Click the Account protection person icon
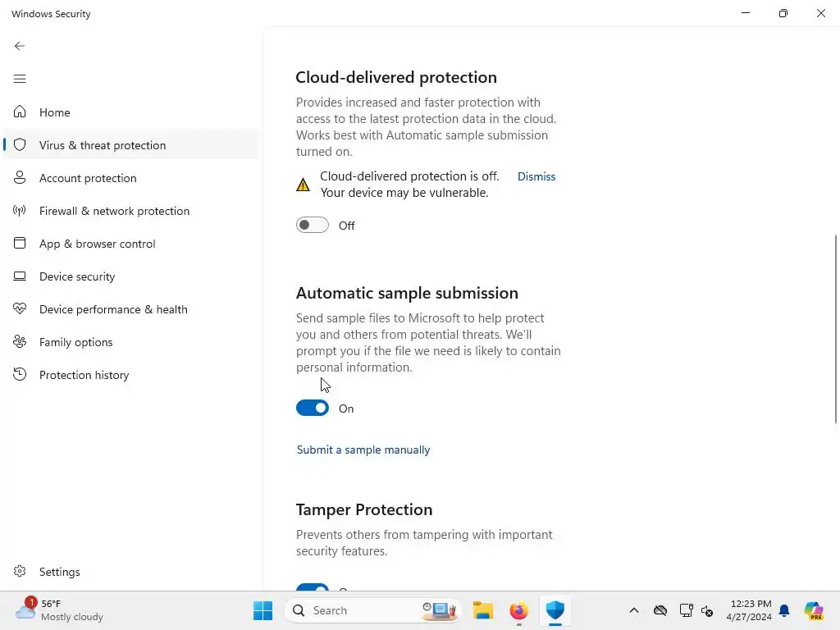This screenshot has width=840, height=630. click(x=20, y=177)
